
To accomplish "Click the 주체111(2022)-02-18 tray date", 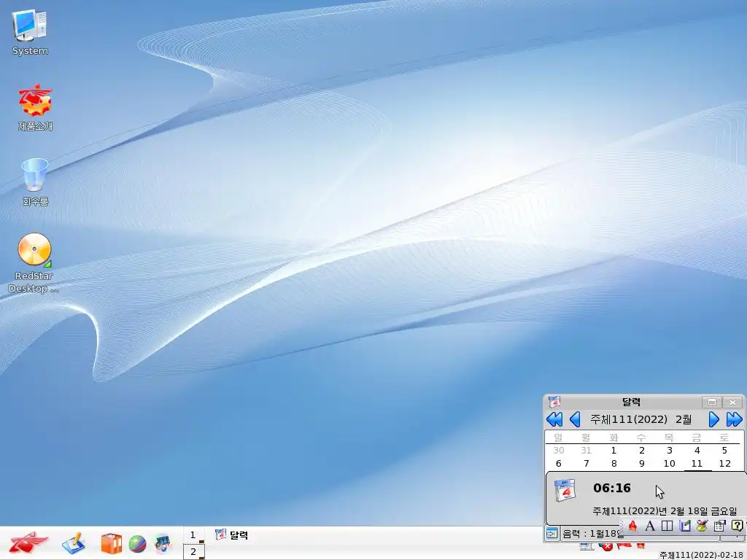I will tap(703, 555).
